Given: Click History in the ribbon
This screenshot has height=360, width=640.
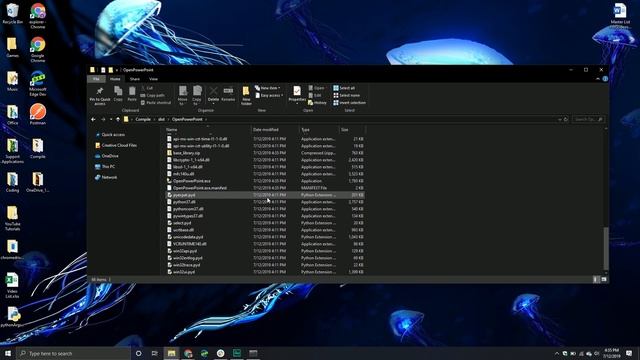Looking at the screenshot, I should [x=317, y=103].
